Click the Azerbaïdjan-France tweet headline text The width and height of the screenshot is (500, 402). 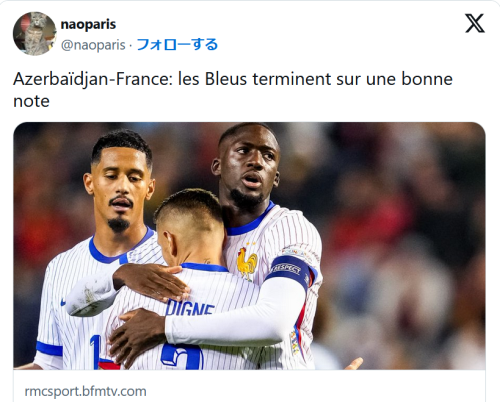tap(233, 90)
